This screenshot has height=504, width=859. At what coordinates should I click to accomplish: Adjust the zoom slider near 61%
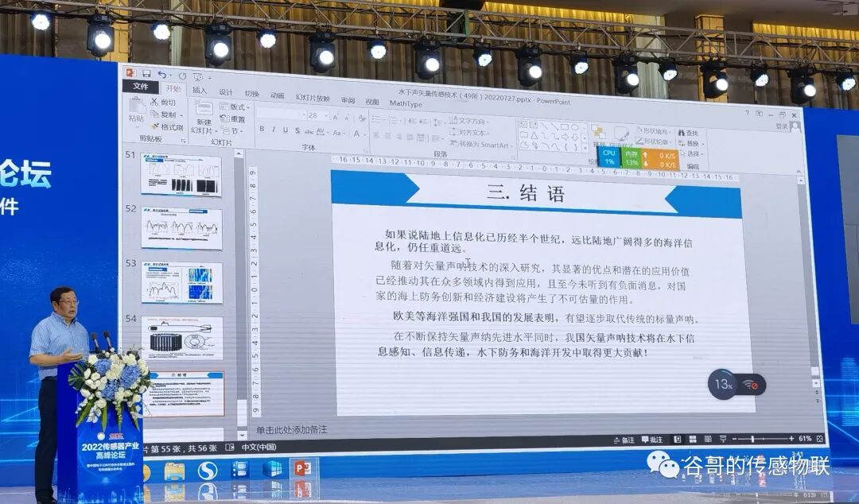[x=752, y=440]
